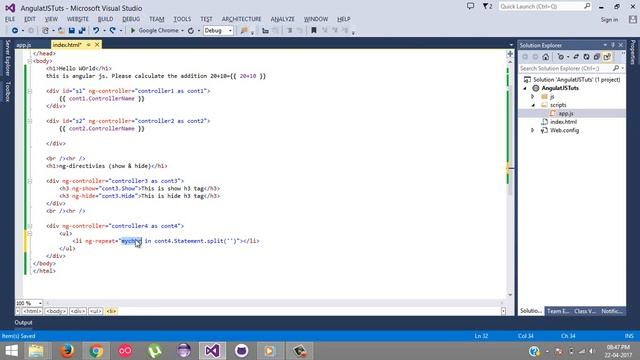640x360 pixels.
Task: Open the ANALYZE menu
Action: [x=282, y=19]
